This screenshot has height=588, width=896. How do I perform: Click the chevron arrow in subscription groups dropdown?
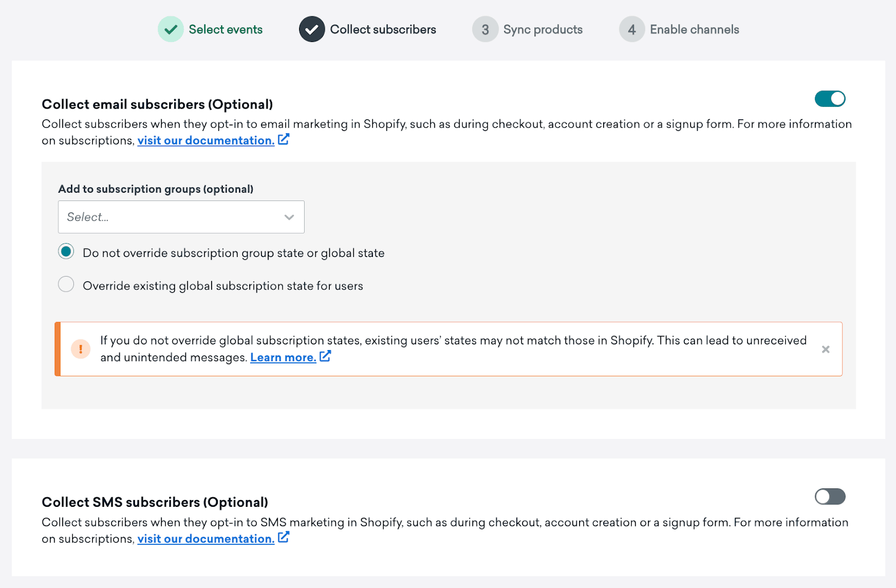[x=289, y=217]
